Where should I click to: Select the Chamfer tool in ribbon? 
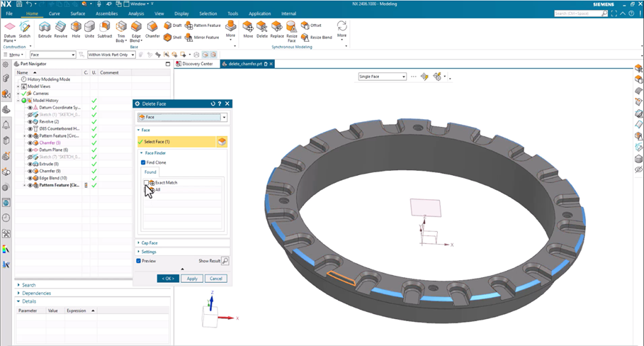(152, 30)
